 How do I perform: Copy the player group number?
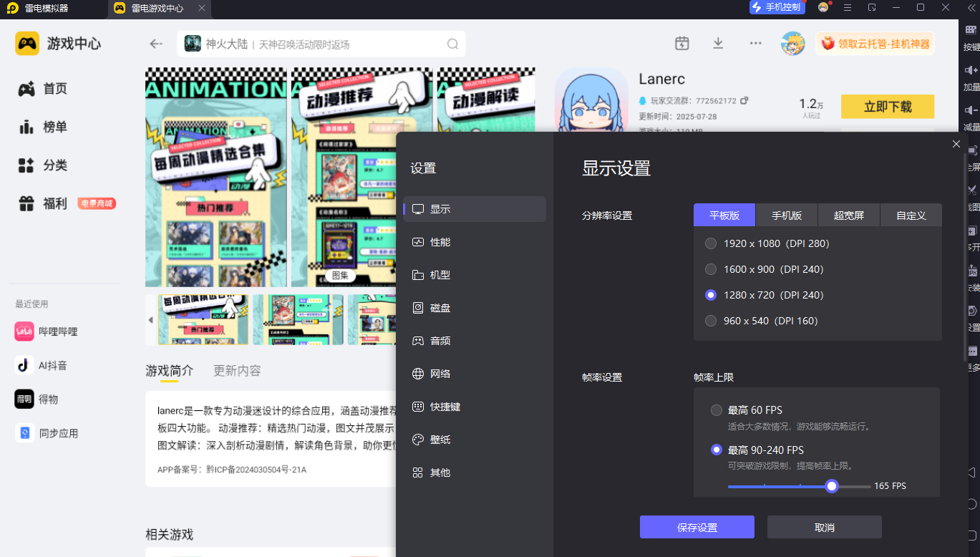[744, 101]
